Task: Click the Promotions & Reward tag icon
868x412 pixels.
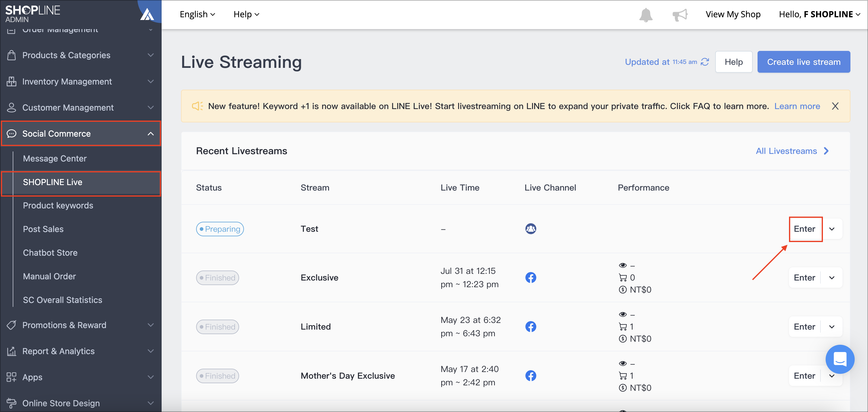Action: coord(12,325)
